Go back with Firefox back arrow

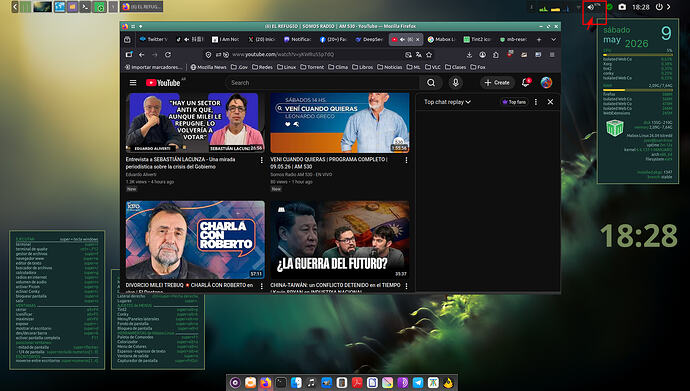141,55
